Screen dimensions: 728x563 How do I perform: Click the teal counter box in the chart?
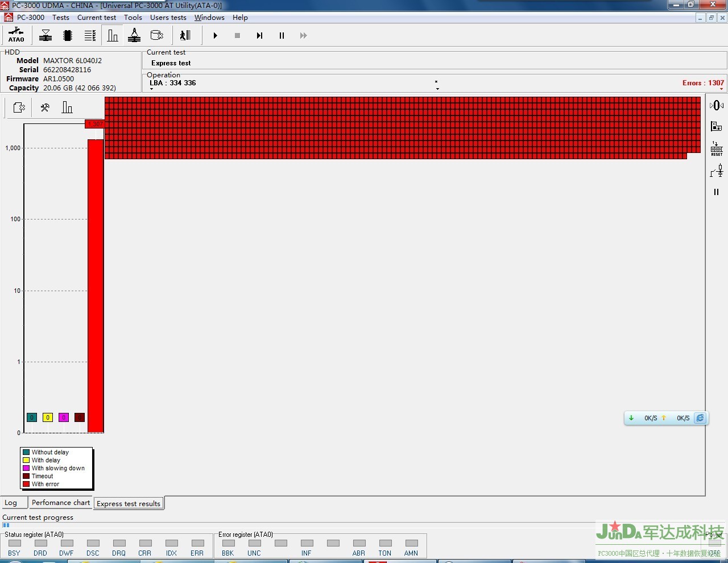(x=32, y=417)
